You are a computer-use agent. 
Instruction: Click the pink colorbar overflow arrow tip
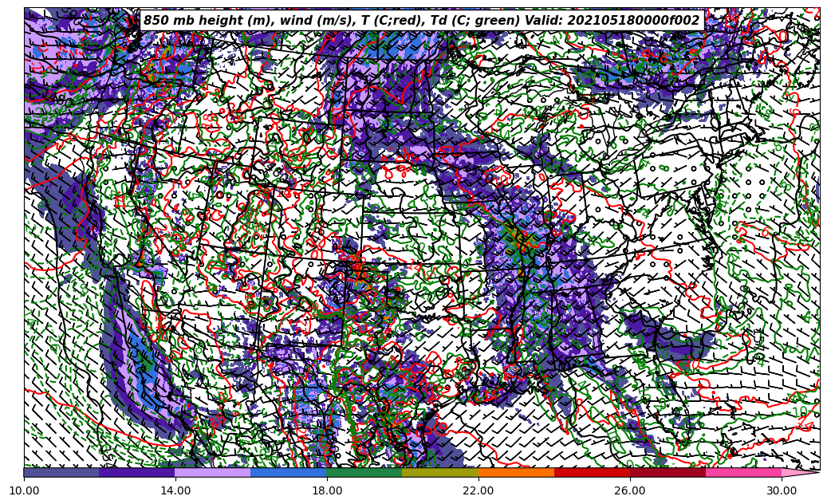(801, 472)
